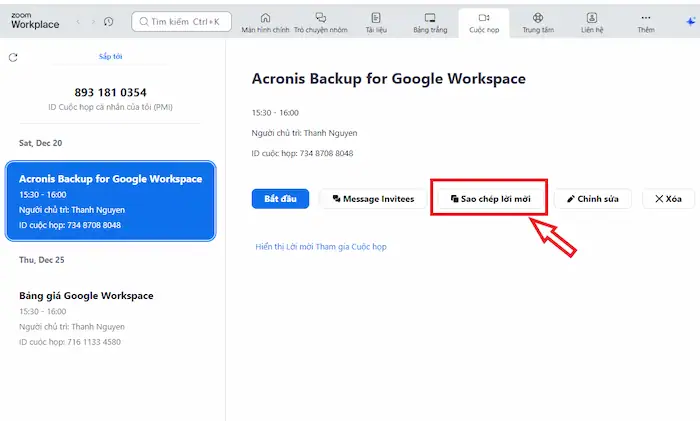Image resolution: width=700 pixels, height=421 pixels.
Task: Click the Message Invitees button
Action: pos(372,199)
